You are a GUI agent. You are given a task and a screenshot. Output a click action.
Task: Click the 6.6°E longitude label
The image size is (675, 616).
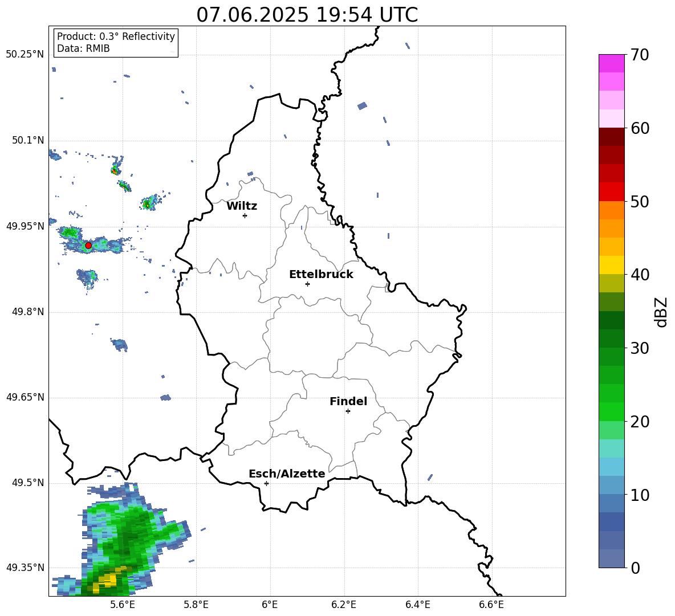491,605
